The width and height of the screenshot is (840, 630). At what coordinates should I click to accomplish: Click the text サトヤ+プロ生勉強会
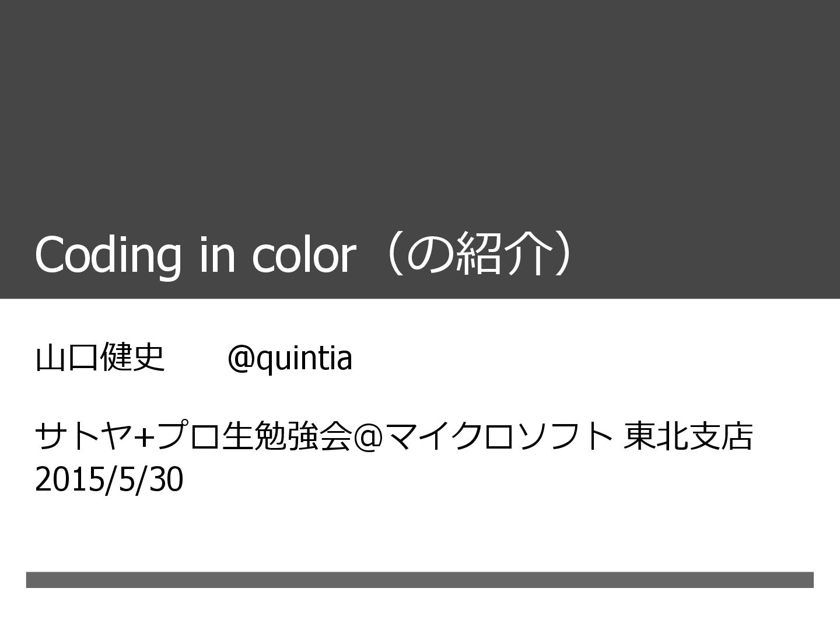click(192, 436)
